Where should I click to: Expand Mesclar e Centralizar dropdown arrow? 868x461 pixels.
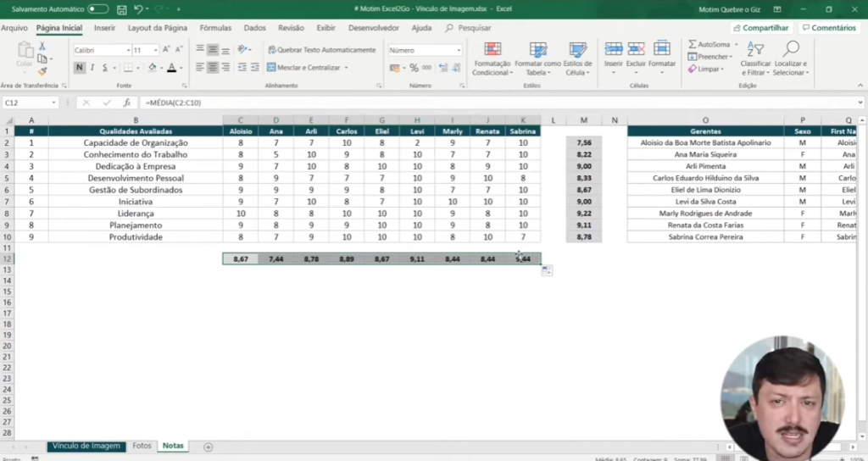pyautogui.click(x=346, y=68)
